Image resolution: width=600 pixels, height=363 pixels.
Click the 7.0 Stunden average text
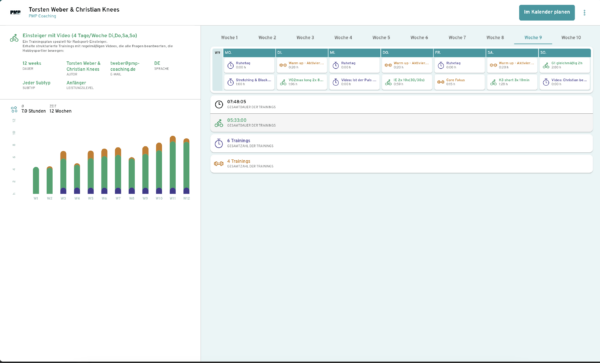[33, 111]
